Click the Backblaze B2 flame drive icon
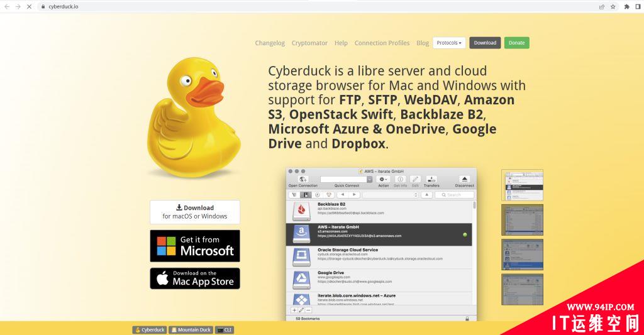The image size is (644, 335). pyautogui.click(x=301, y=211)
